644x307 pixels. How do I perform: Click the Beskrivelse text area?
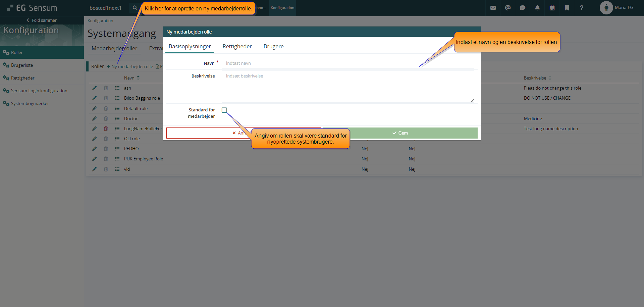point(347,86)
